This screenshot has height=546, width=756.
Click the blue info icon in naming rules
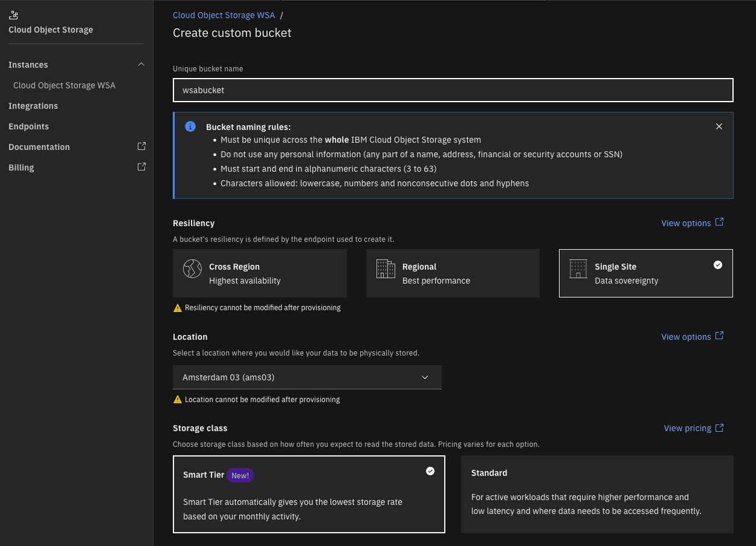(190, 126)
